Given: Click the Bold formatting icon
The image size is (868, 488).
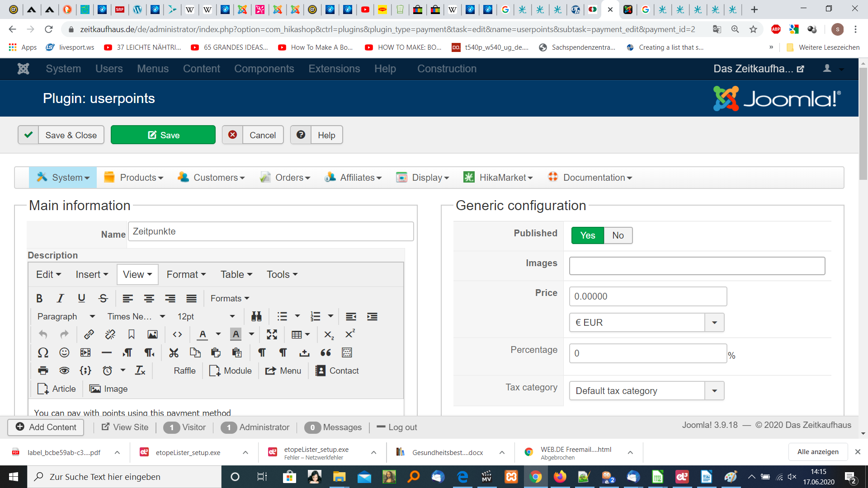Looking at the screenshot, I should click(x=39, y=298).
